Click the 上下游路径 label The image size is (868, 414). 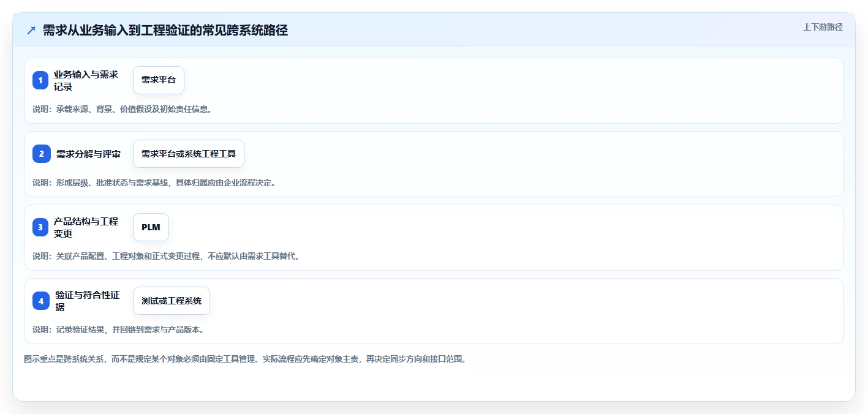[823, 27]
